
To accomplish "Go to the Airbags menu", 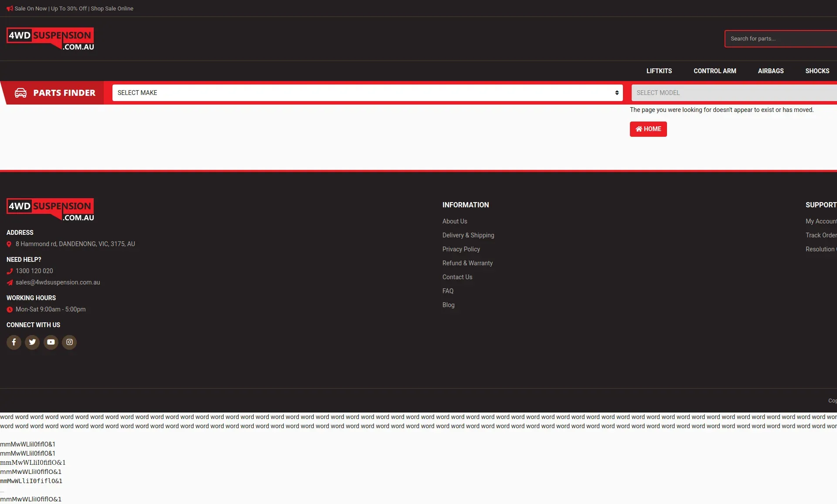I will pyautogui.click(x=770, y=71).
